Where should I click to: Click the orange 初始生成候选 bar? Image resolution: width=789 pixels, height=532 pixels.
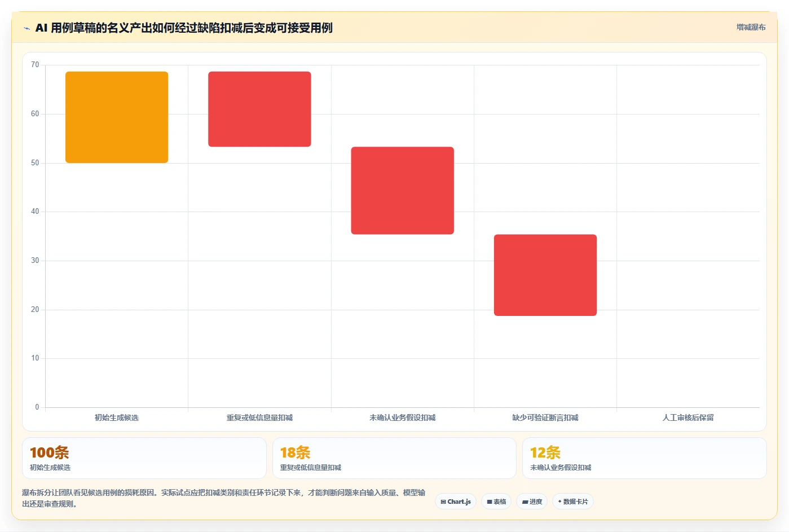117,117
